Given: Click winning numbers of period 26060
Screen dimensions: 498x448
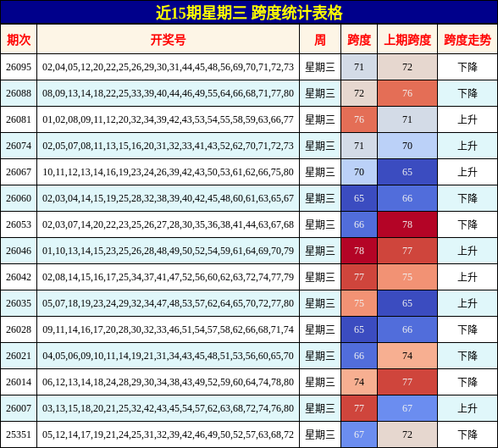Looking at the screenshot, I should point(168,198).
